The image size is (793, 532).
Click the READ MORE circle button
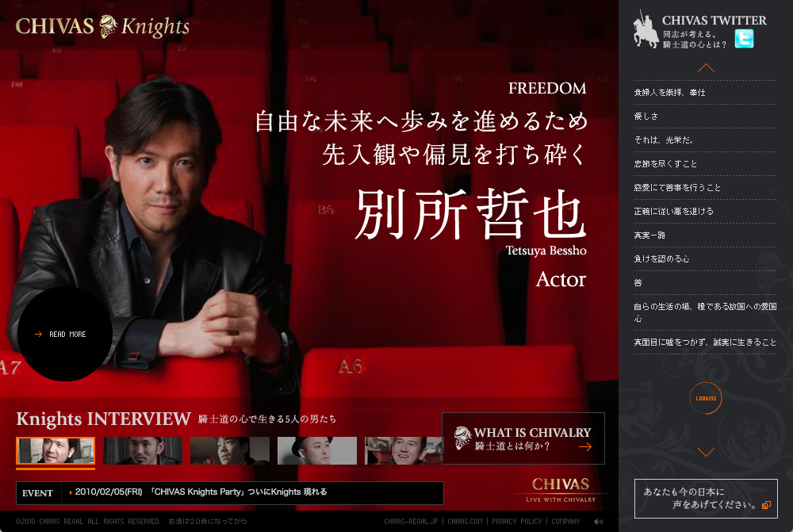pyautogui.click(x=65, y=335)
